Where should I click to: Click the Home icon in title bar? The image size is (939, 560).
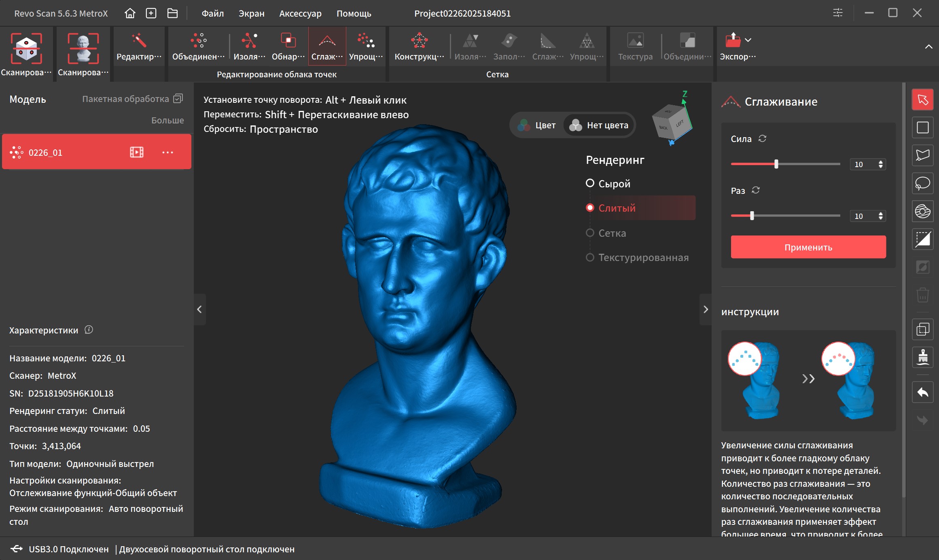[130, 13]
